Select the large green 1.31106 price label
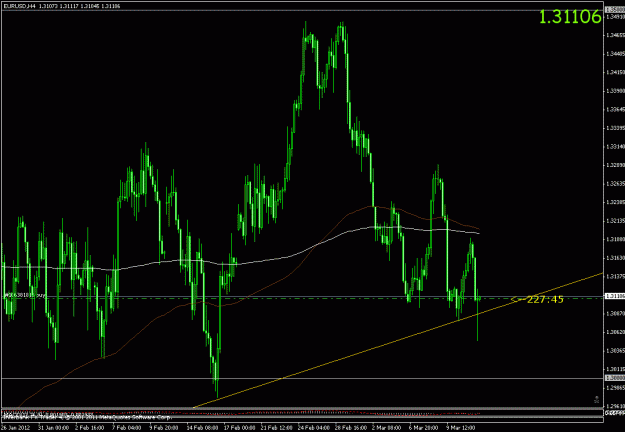 point(570,17)
